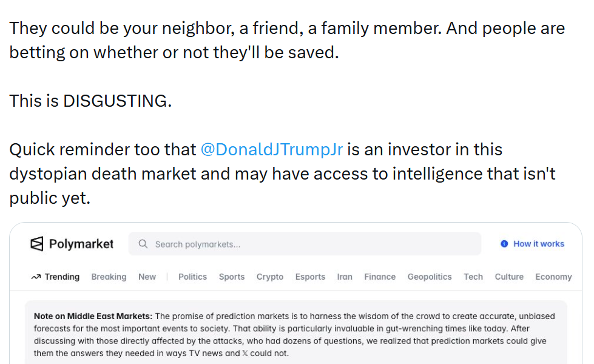Go to the Geopolitics category
This screenshot has width=594, height=364.
point(430,277)
